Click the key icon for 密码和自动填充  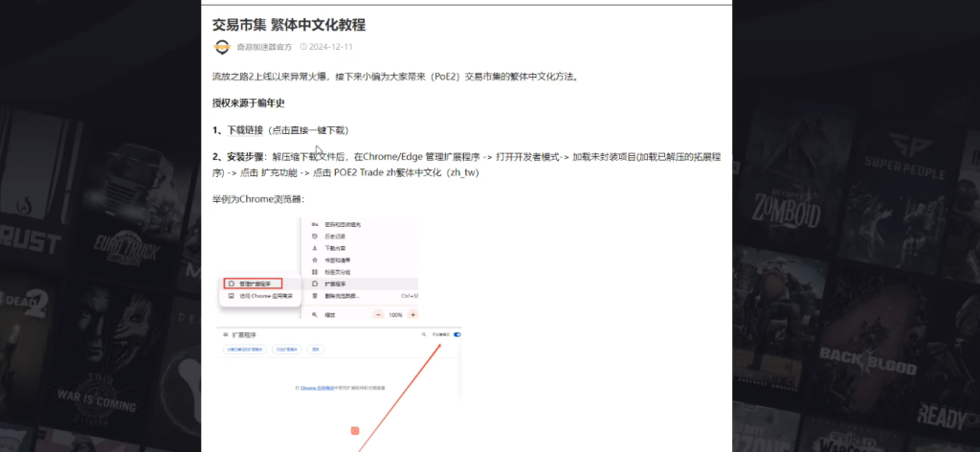pos(315,224)
